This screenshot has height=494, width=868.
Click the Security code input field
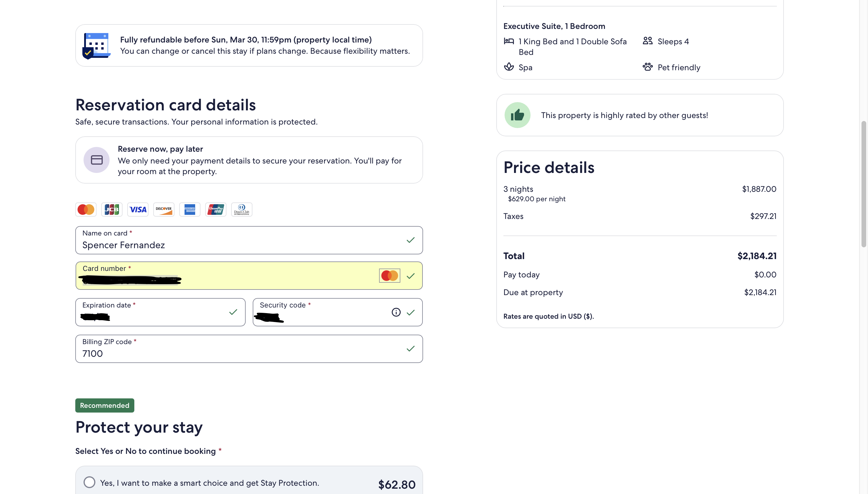click(x=337, y=312)
